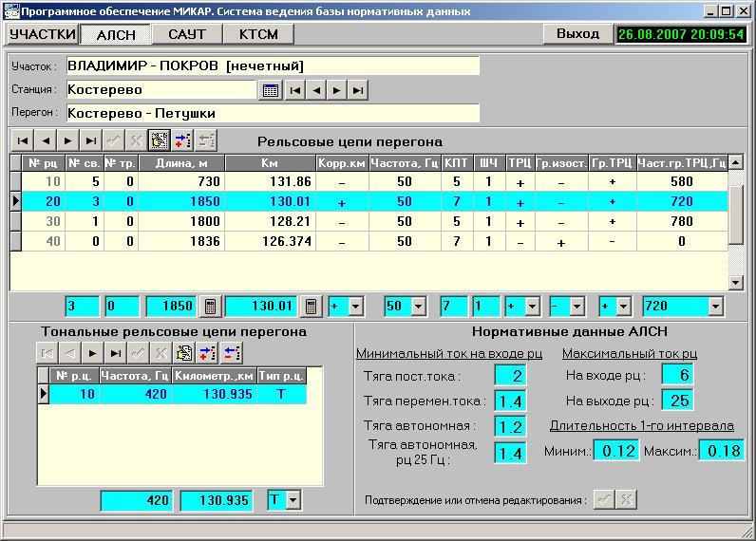The height and width of the screenshot is (541, 756).
Task: Go to last station record
Action: [357, 90]
